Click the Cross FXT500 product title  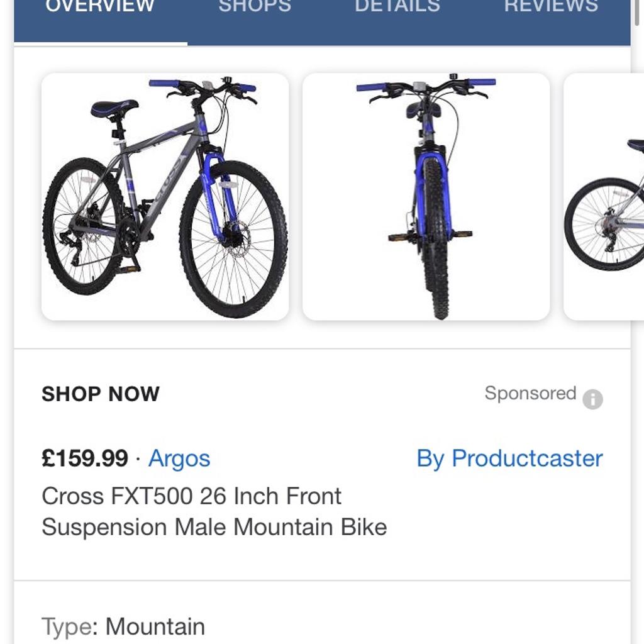(x=214, y=511)
